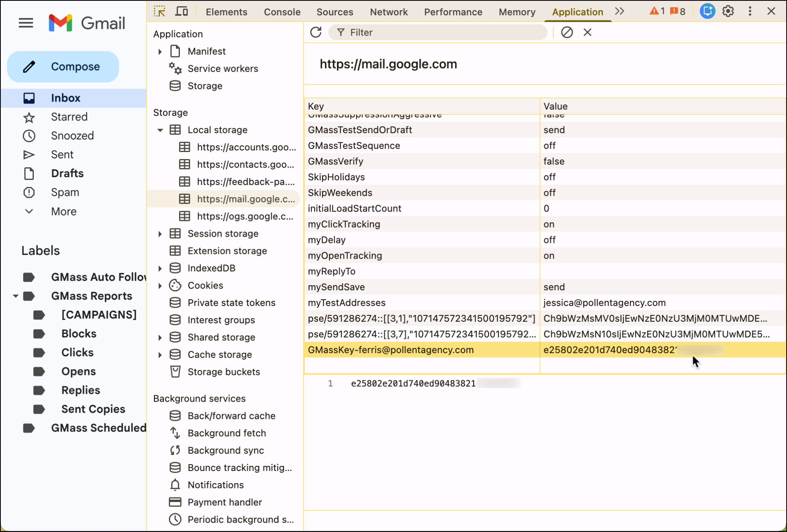Switch to the Console tab
This screenshot has height=532, width=787.
[x=282, y=12]
